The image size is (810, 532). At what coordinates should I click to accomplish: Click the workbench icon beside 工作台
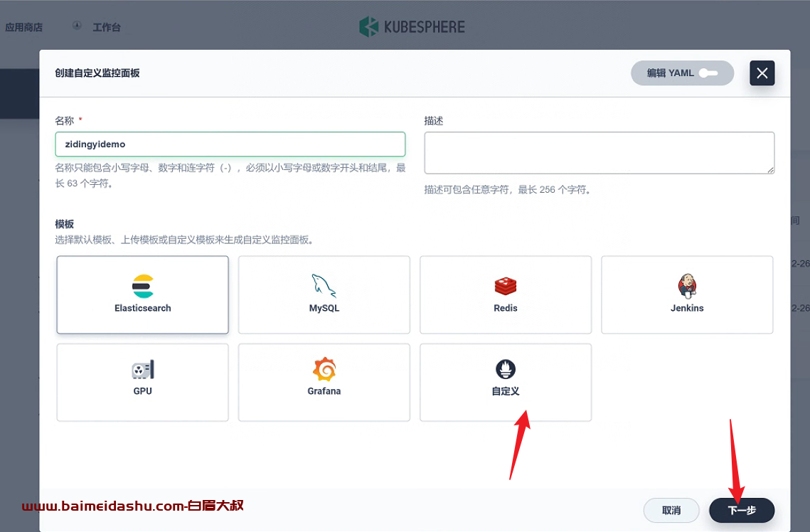click(77, 26)
